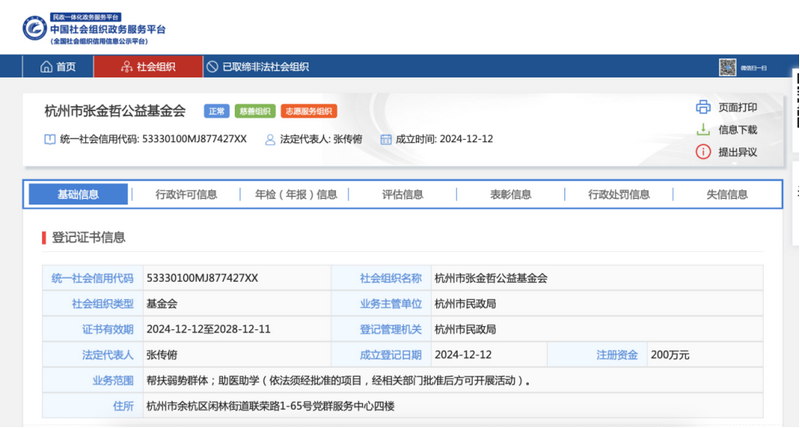
Task: Click 提出异议 link
Action: pyautogui.click(x=738, y=152)
